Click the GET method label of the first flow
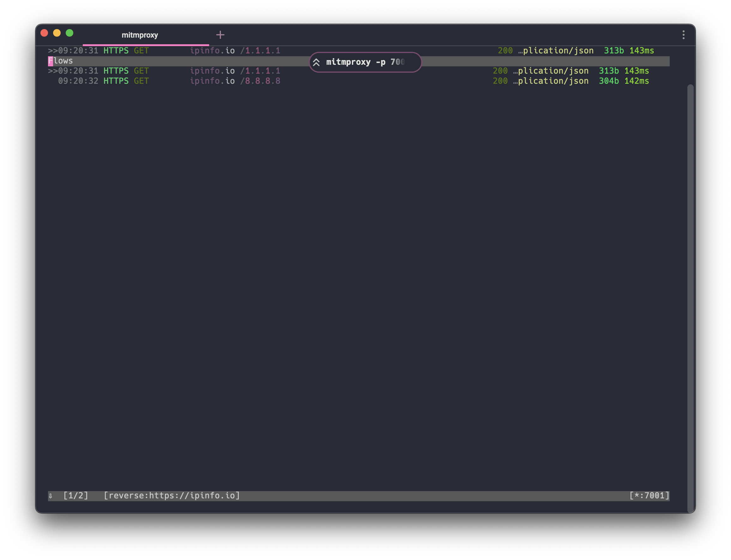This screenshot has height=560, width=731. (x=141, y=50)
